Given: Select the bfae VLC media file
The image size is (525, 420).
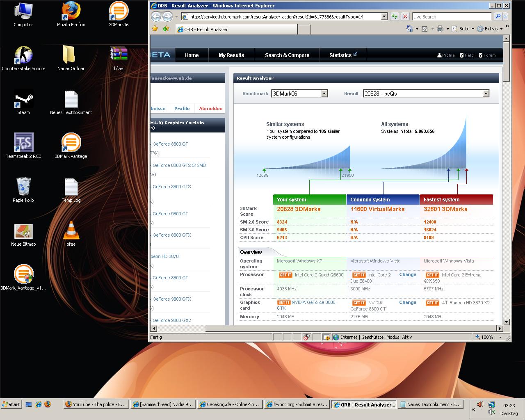Looking at the screenshot, I should (x=71, y=234).
